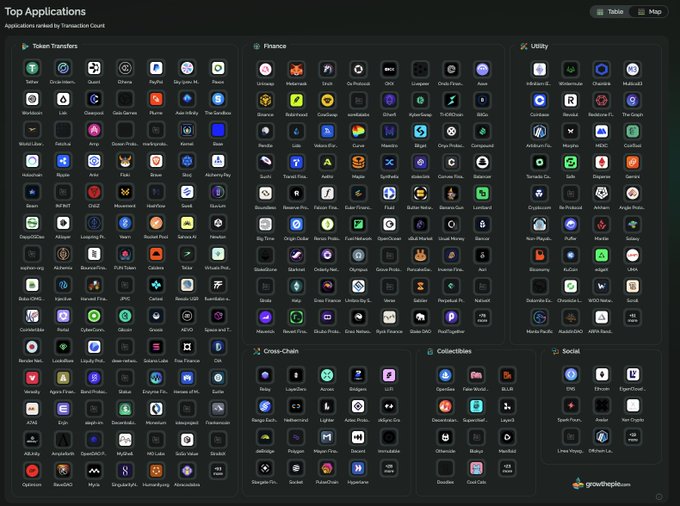Image resolution: width=680 pixels, height=506 pixels.
Task: Open the Stargate Finance tile
Action: coord(265,468)
